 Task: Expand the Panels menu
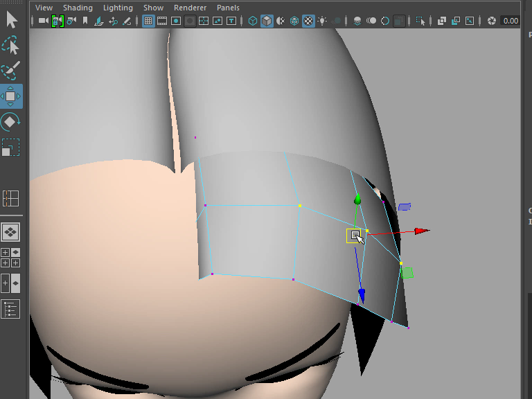[228, 8]
